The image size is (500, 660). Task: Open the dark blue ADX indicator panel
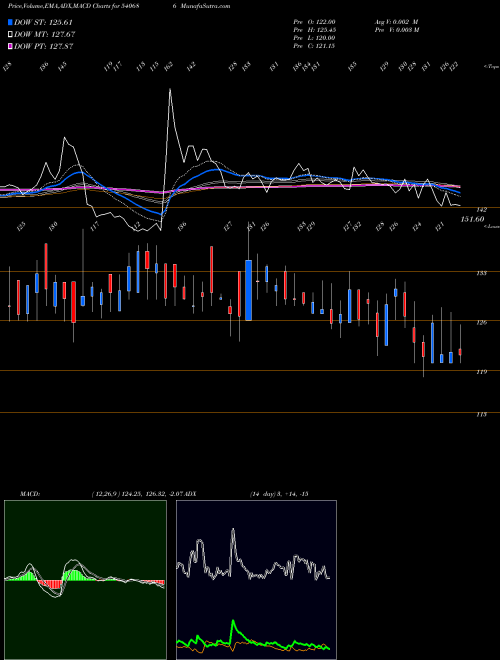tap(256, 580)
